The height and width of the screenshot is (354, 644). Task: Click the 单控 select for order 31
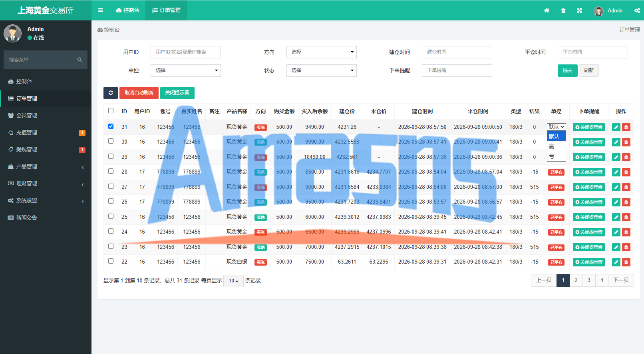pos(556,127)
